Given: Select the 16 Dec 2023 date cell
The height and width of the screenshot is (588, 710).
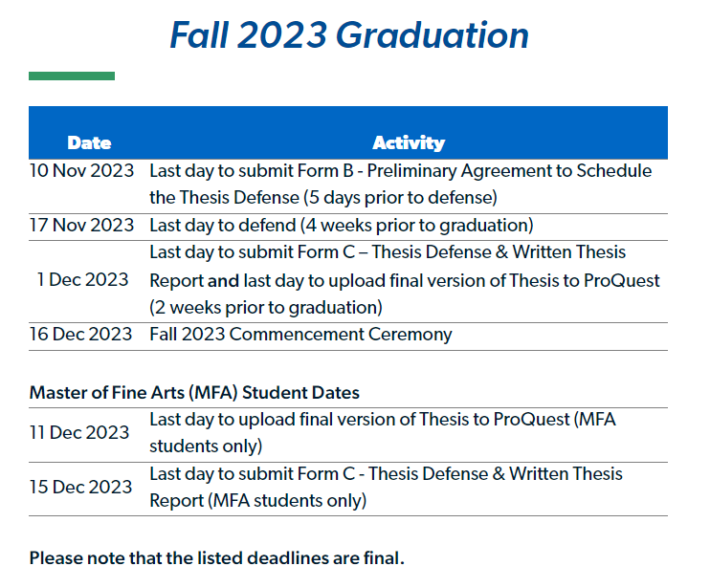Looking at the screenshot, I should click(x=81, y=335).
